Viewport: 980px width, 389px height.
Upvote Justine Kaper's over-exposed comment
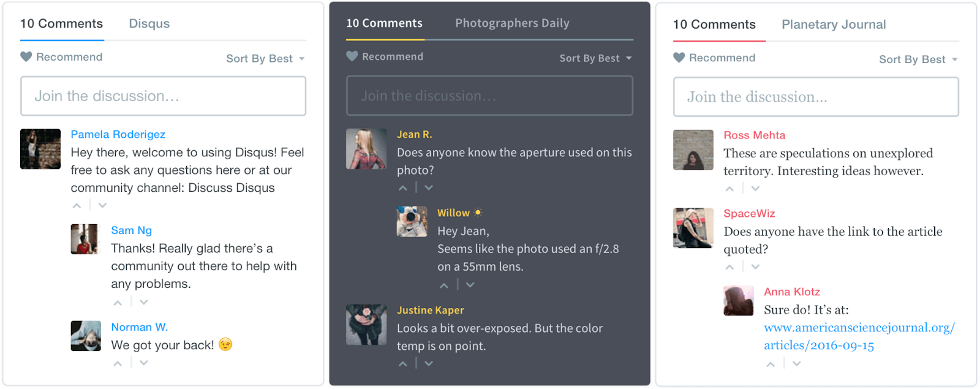pyautogui.click(x=402, y=363)
